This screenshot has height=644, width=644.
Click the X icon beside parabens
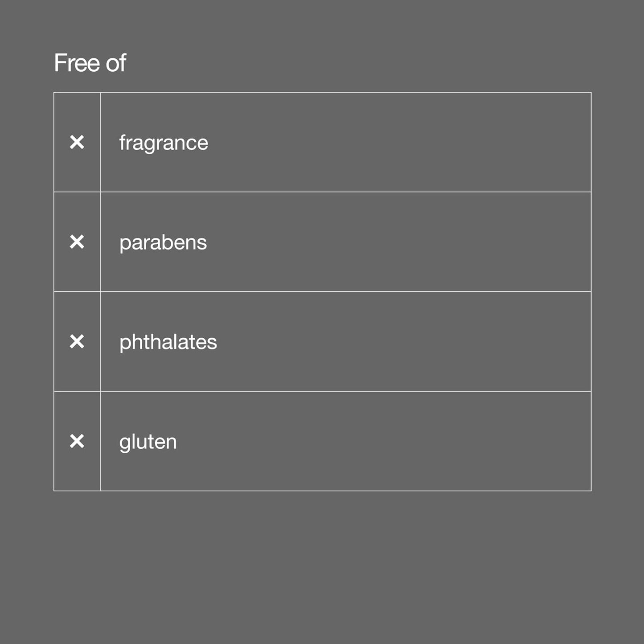coord(77,242)
